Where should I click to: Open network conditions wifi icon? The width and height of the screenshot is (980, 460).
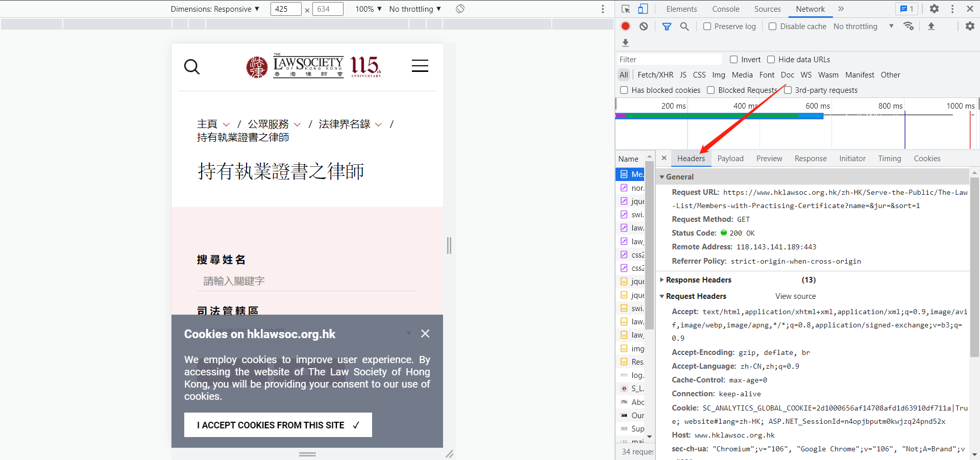pyautogui.click(x=909, y=26)
